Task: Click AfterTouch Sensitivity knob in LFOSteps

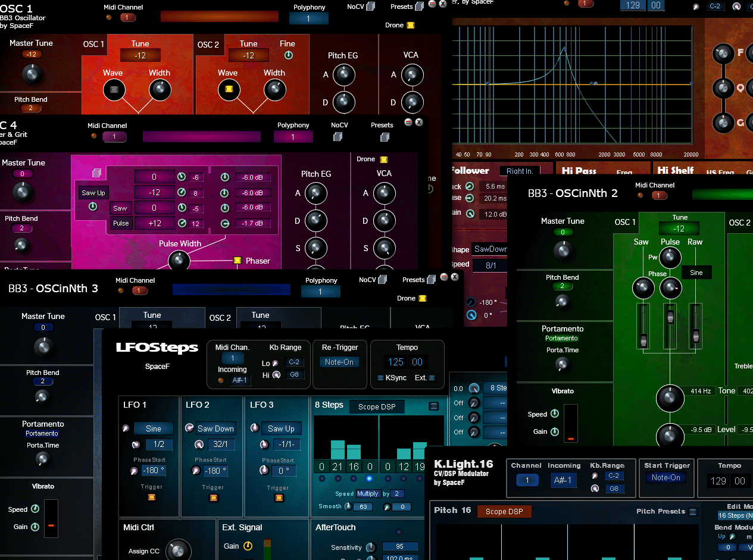Action: pyautogui.click(x=371, y=548)
